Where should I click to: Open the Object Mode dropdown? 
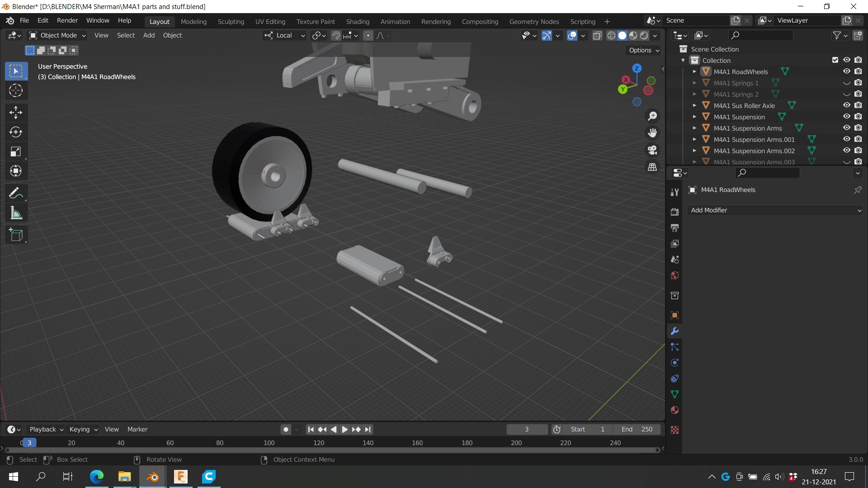point(57,35)
